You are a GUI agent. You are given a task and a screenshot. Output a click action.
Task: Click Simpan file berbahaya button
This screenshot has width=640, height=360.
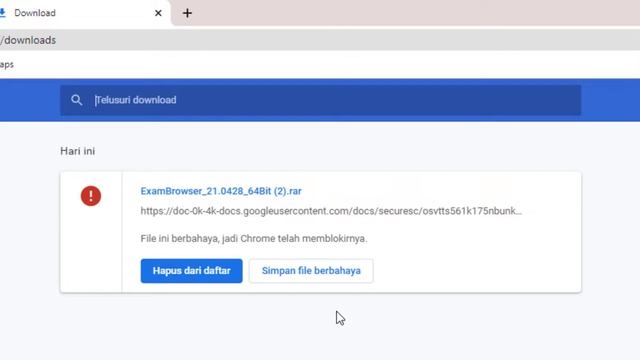(x=311, y=271)
